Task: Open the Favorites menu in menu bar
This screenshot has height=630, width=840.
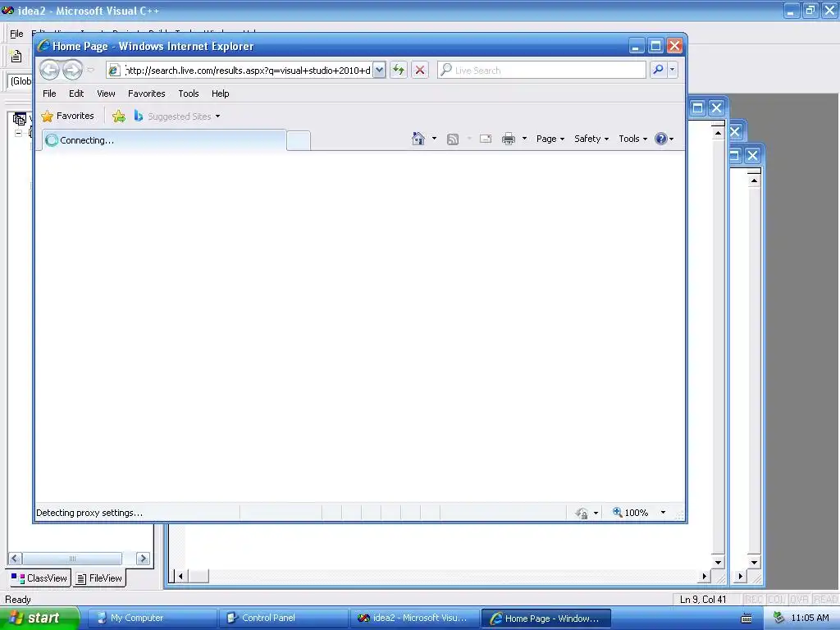Action: (146, 94)
